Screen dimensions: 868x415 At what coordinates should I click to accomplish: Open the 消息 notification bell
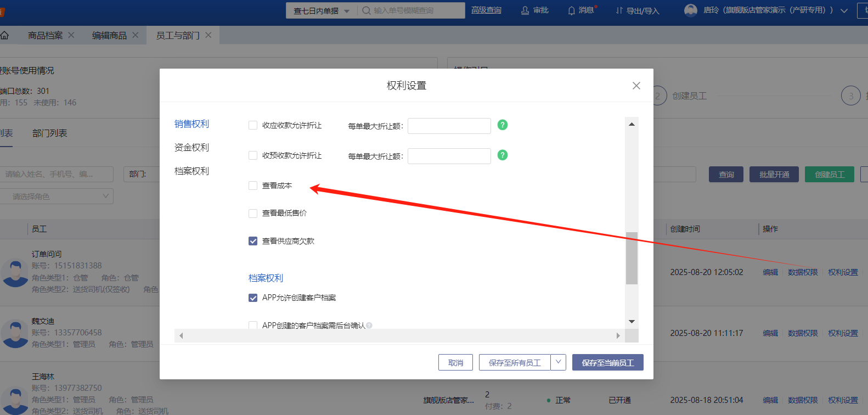coord(572,10)
